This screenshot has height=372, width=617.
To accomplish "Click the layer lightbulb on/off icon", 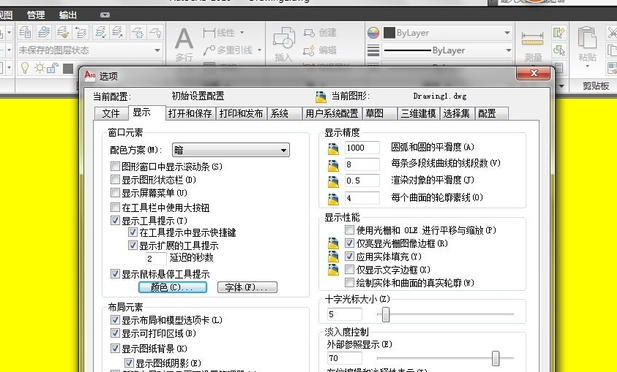I will coord(25,68).
